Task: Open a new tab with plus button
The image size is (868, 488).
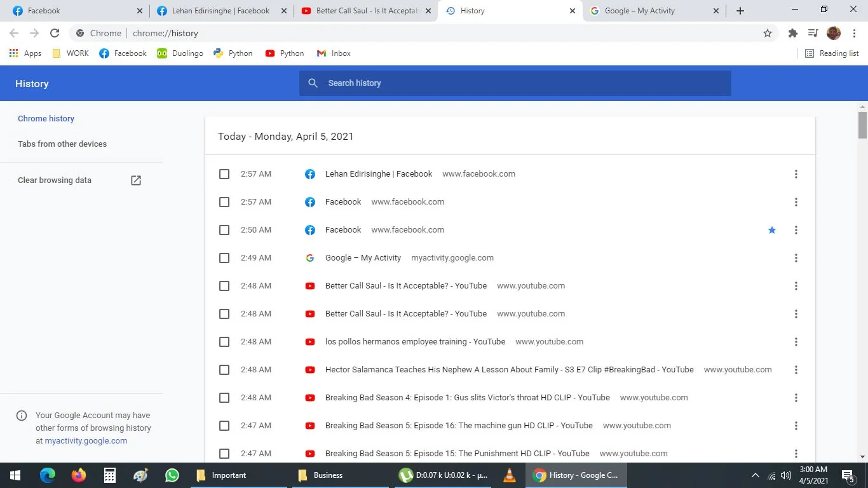Action: click(x=740, y=11)
